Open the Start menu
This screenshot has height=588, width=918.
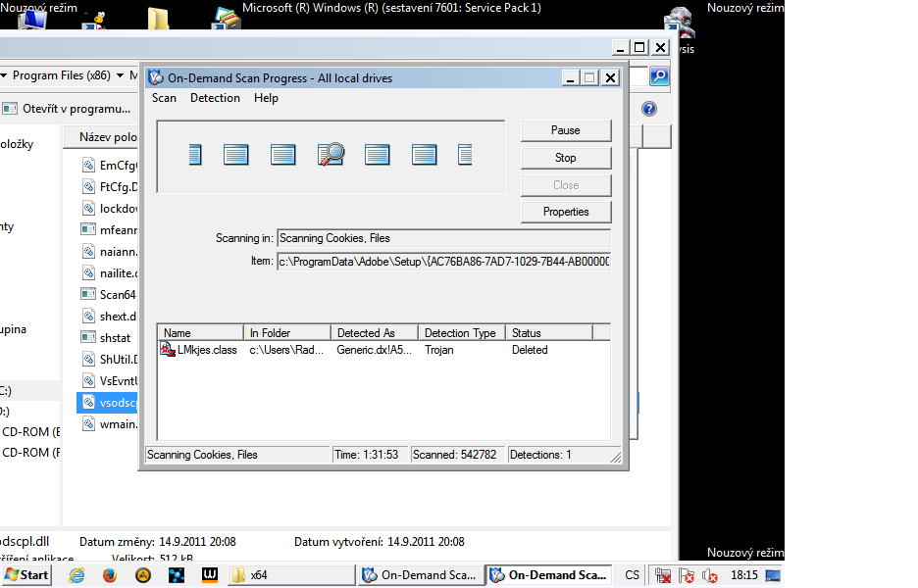(x=26, y=575)
